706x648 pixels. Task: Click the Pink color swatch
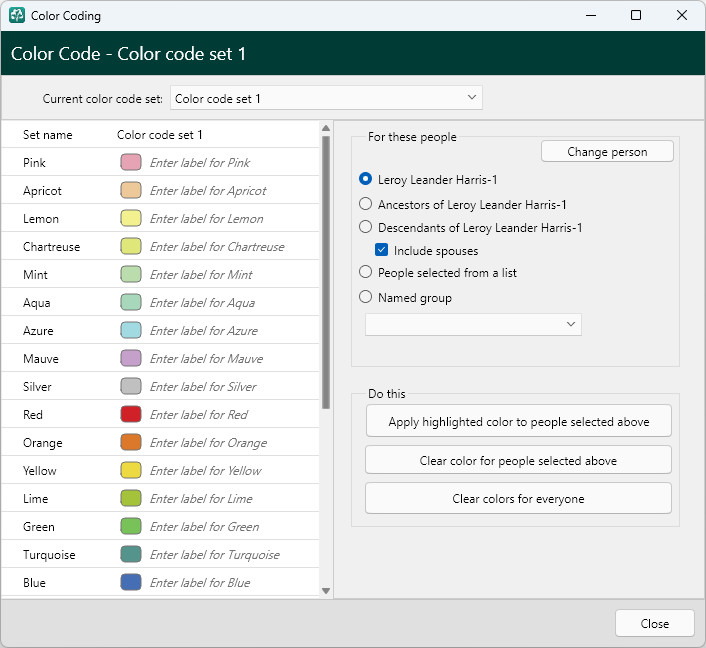[x=131, y=162]
